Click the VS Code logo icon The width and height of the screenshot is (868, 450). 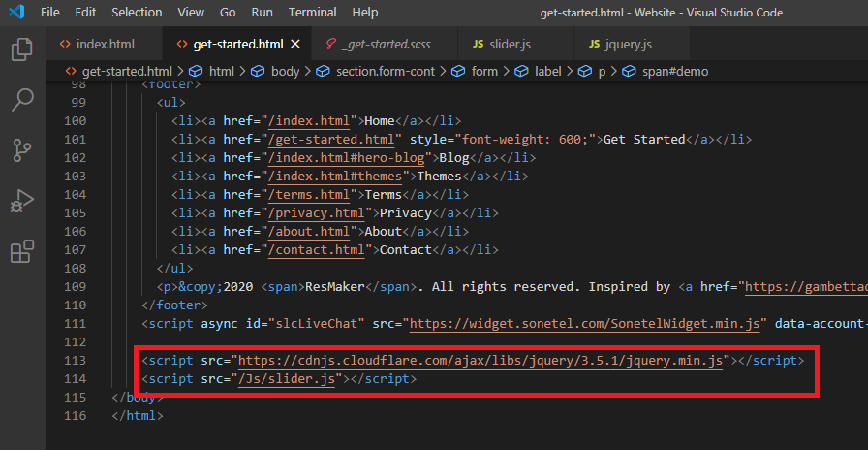point(16,12)
